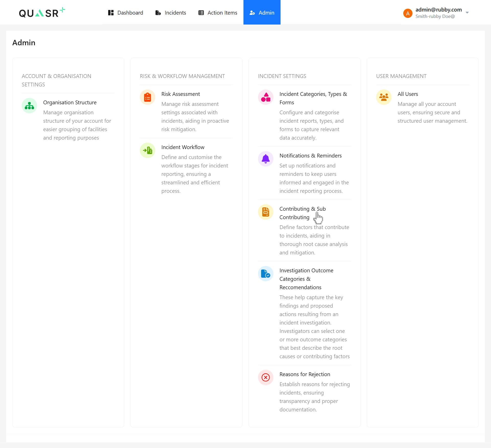Click the red Reasons for Rejection icon
Screen dimensions: 491x448
[266, 377]
